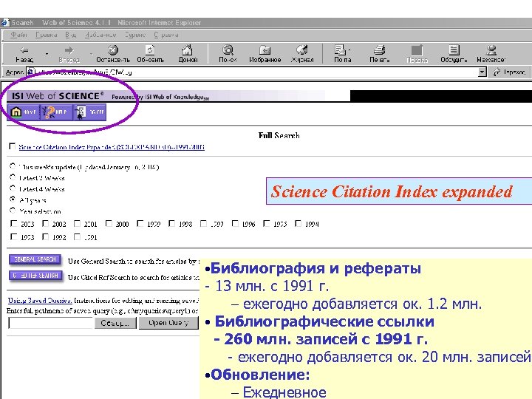Click the saved query path input field
Image resolution: width=532 pixels, height=399 pixels.
tap(50, 323)
